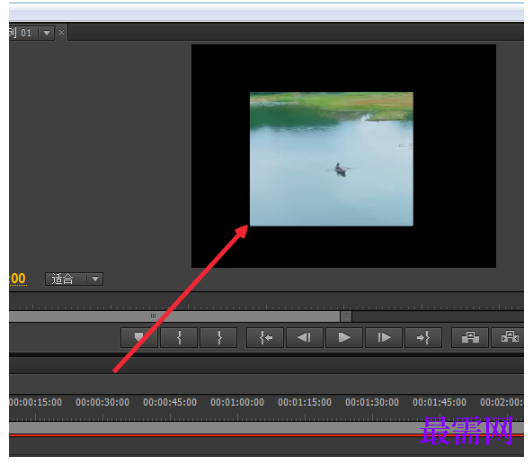Click timeline ruler at 00:01:30:00
This screenshot has height=462, width=532.
372,402
